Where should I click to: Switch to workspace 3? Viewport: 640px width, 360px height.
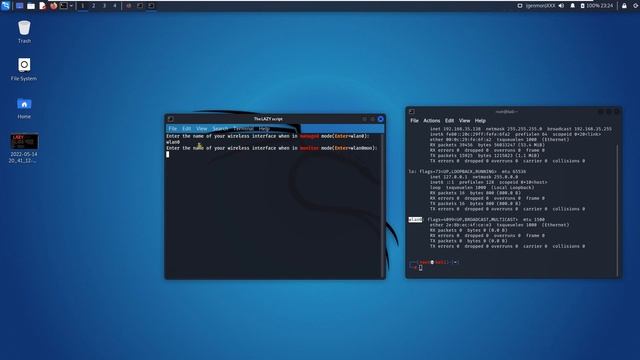[104, 6]
